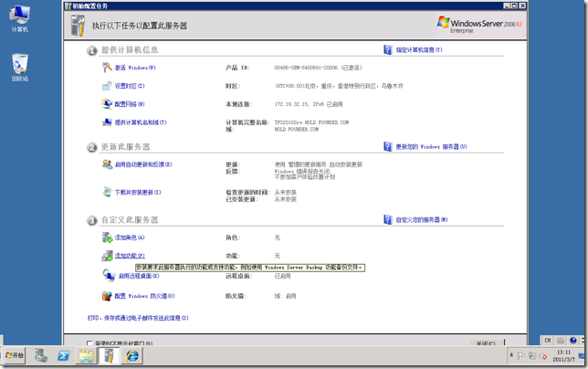Click 打印、保存或通过电子邮件发送此信息 link
The image size is (588, 369).
(x=138, y=318)
